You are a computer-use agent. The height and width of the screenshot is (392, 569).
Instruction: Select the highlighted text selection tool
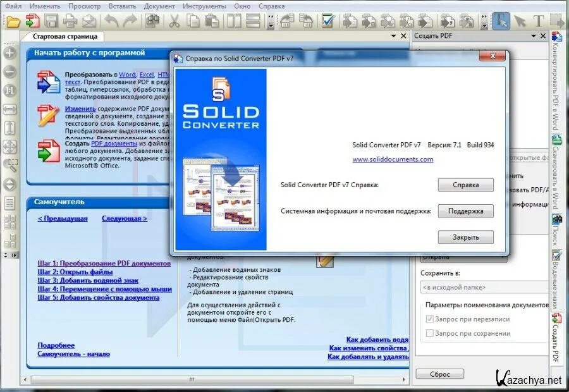pyautogui.click(x=501, y=21)
